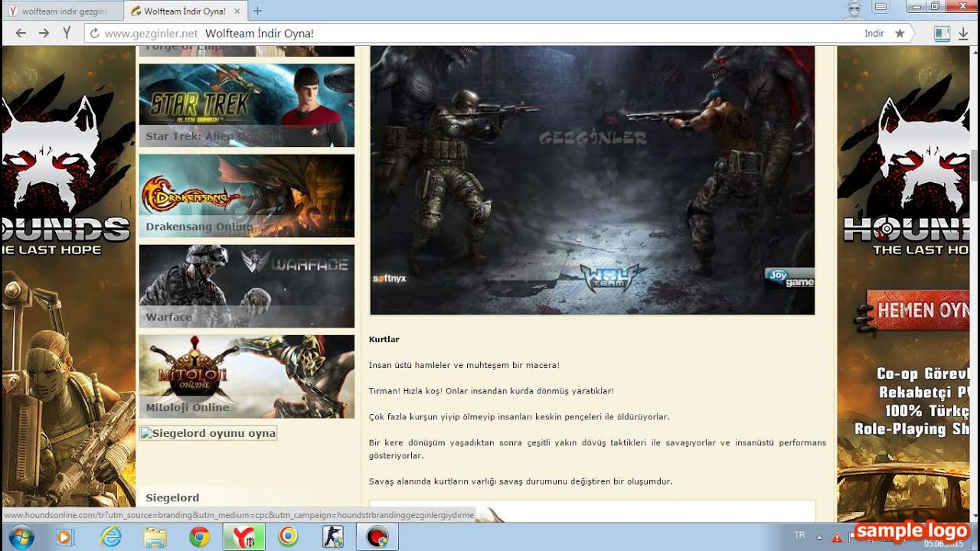Click text 'İnsan üstü hamleler ve muhteşem bir macera!'

pyautogui.click(x=464, y=365)
